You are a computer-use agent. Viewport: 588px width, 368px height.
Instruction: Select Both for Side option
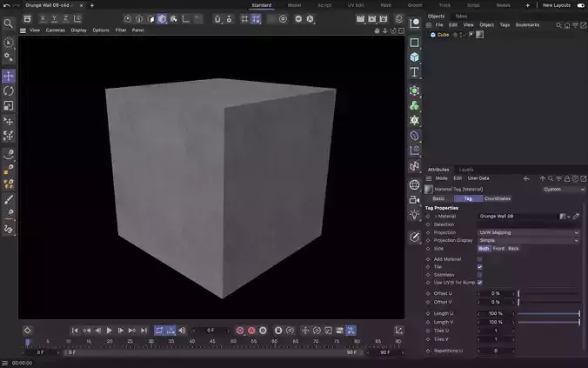coord(484,248)
